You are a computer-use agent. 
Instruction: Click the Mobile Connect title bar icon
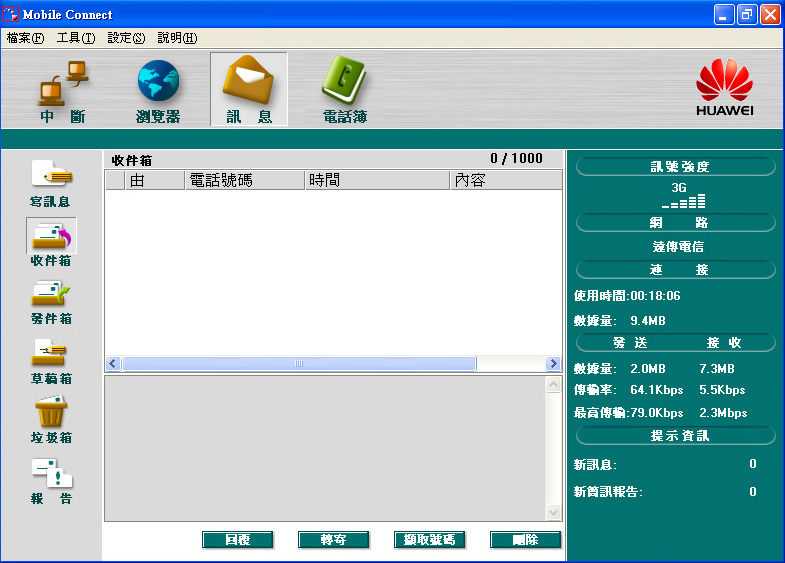(x=11, y=14)
